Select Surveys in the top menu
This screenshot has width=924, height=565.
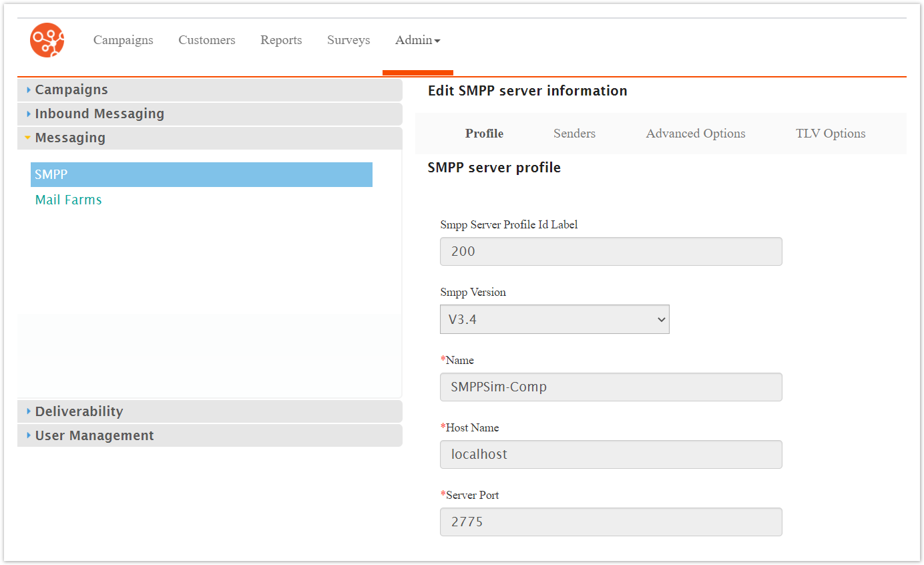[348, 40]
